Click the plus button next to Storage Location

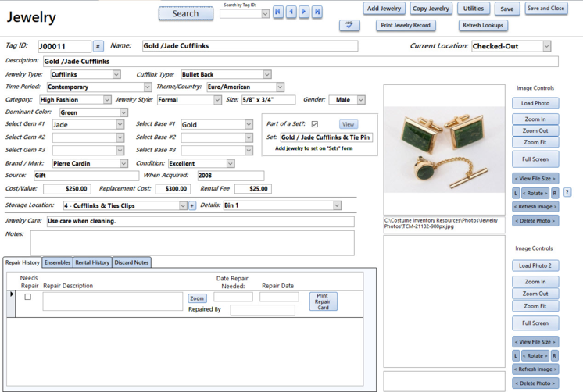(192, 206)
